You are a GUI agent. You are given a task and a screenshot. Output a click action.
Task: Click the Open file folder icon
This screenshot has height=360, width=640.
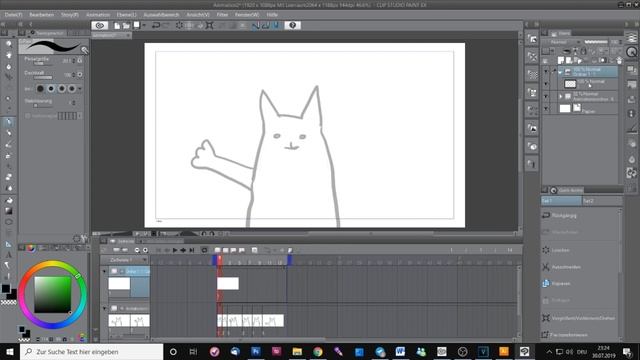point(126,25)
